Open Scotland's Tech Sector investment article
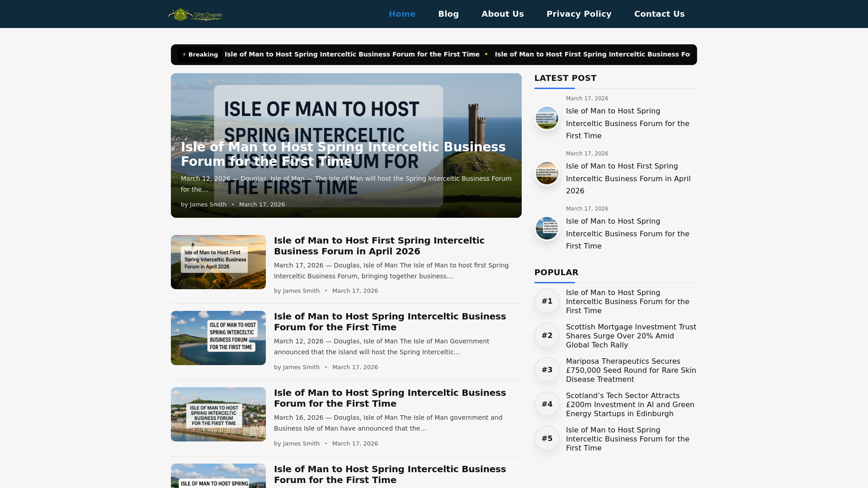The height and width of the screenshot is (488, 868). pyautogui.click(x=630, y=405)
